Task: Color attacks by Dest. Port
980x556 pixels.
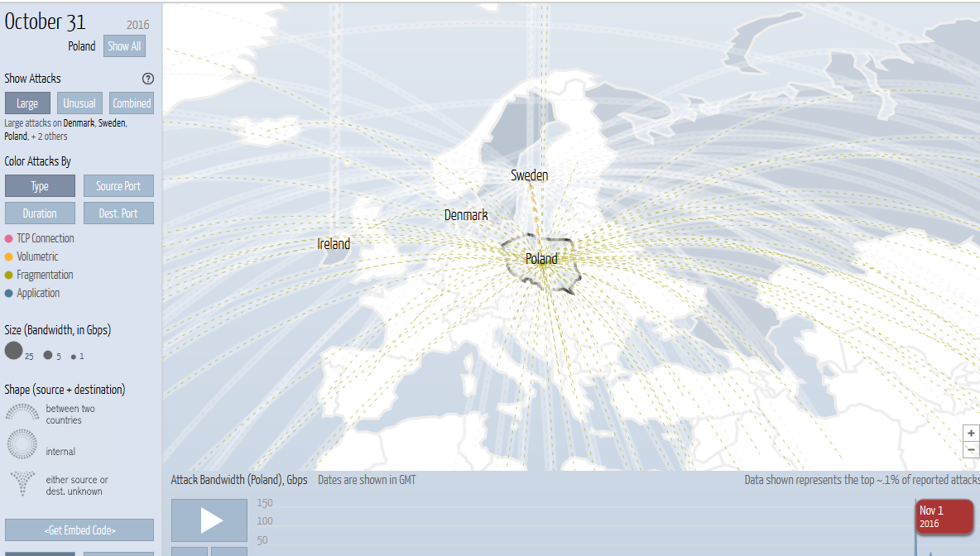Action: coord(118,213)
